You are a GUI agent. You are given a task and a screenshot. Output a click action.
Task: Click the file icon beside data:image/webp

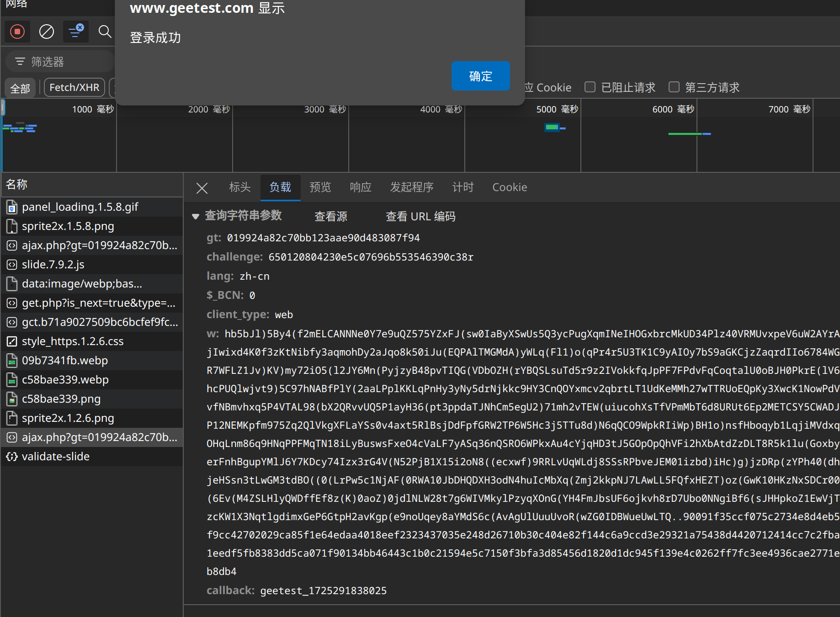click(12, 284)
